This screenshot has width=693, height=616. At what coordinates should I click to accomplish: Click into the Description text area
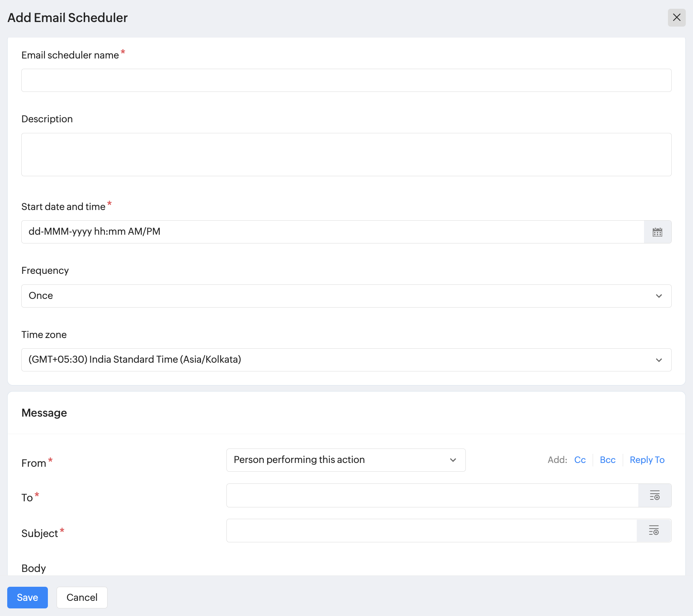pyautogui.click(x=346, y=154)
